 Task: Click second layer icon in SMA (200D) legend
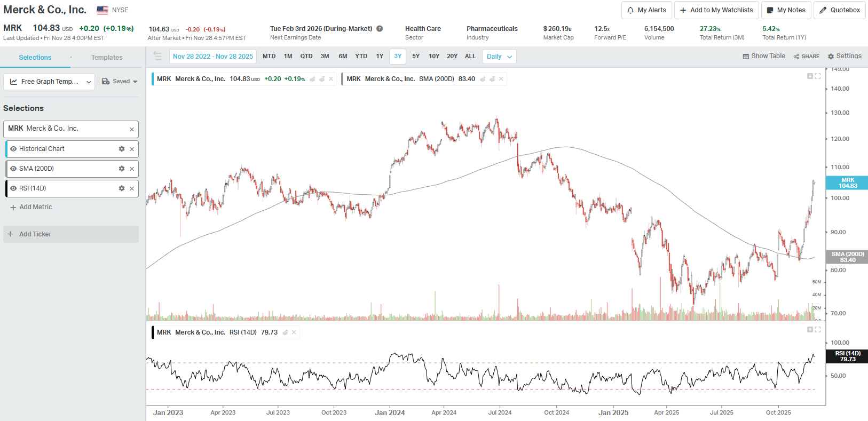click(x=492, y=79)
